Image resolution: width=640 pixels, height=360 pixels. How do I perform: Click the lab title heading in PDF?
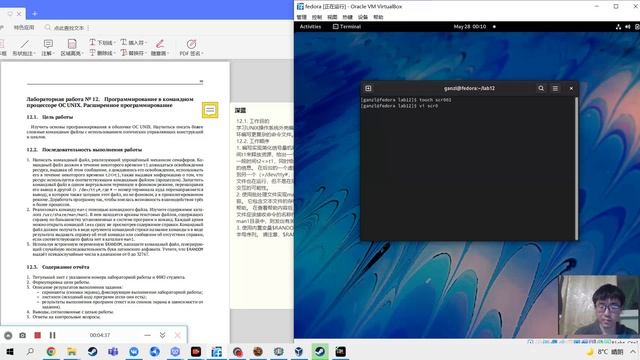point(110,102)
